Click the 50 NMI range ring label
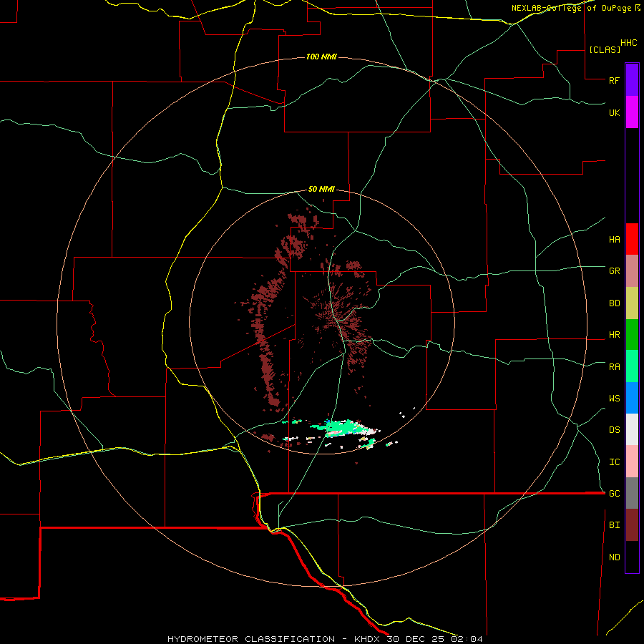This screenshot has height=644, width=644. point(321,190)
